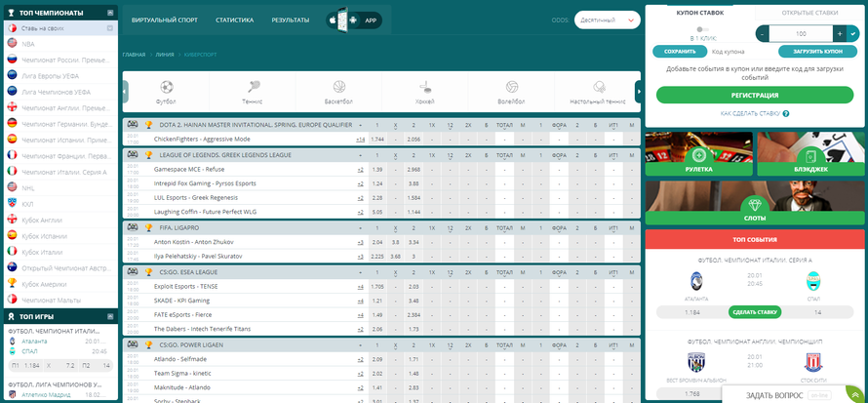The width and height of the screenshot is (868, 403).
Task: Expand Ставь на своих sidebar item
Action: [x=110, y=27]
